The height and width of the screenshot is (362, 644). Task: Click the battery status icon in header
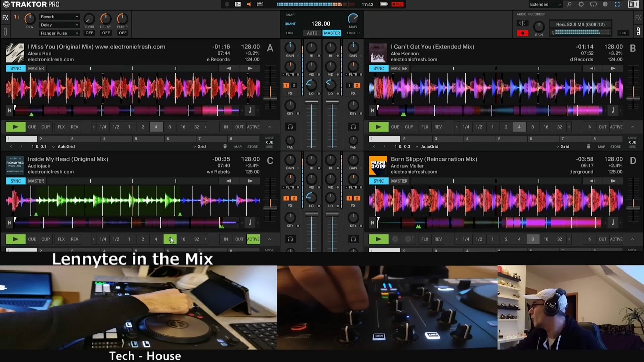384,4
